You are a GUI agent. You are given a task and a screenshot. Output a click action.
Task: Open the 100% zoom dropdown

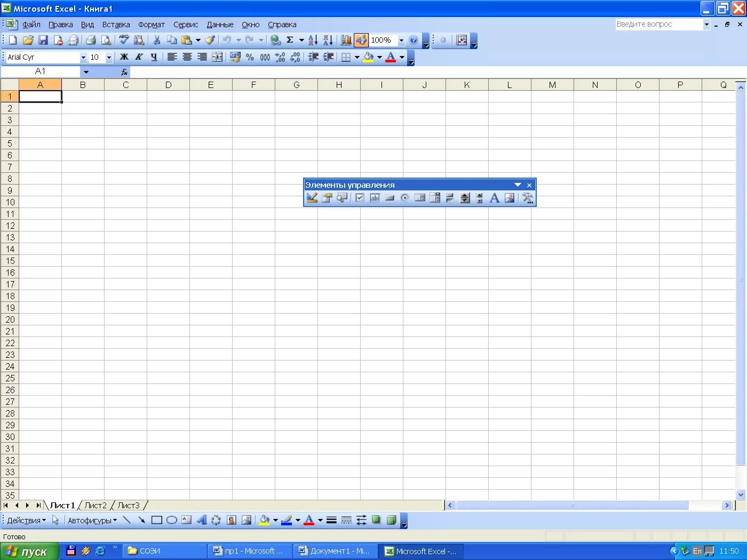click(x=401, y=40)
